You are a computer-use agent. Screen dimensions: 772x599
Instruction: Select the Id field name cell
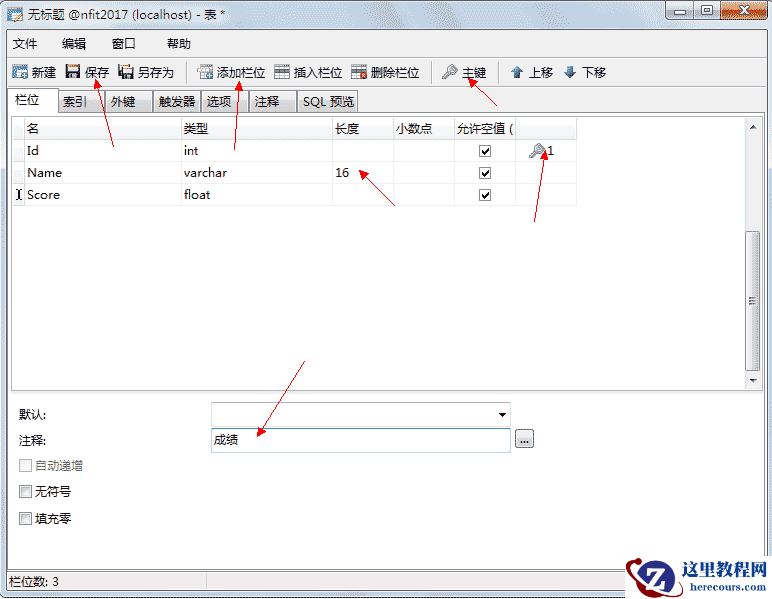click(102, 151)
